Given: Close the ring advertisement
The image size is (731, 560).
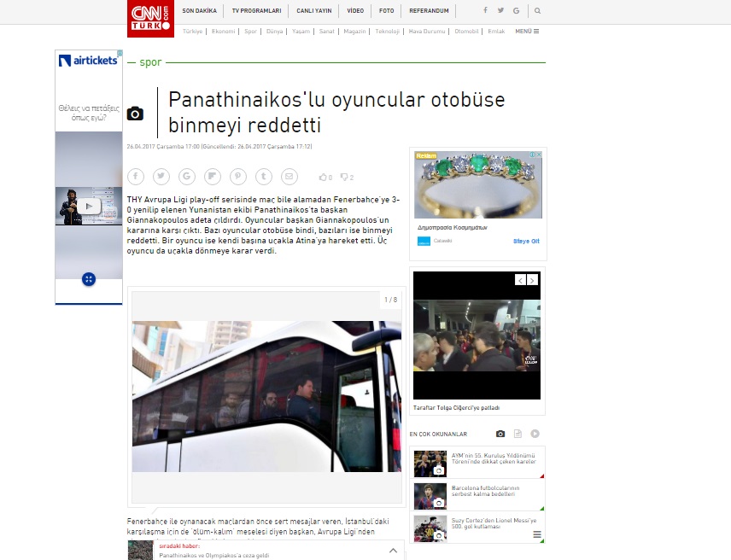Looking at the screenshot, I should 539,155.
